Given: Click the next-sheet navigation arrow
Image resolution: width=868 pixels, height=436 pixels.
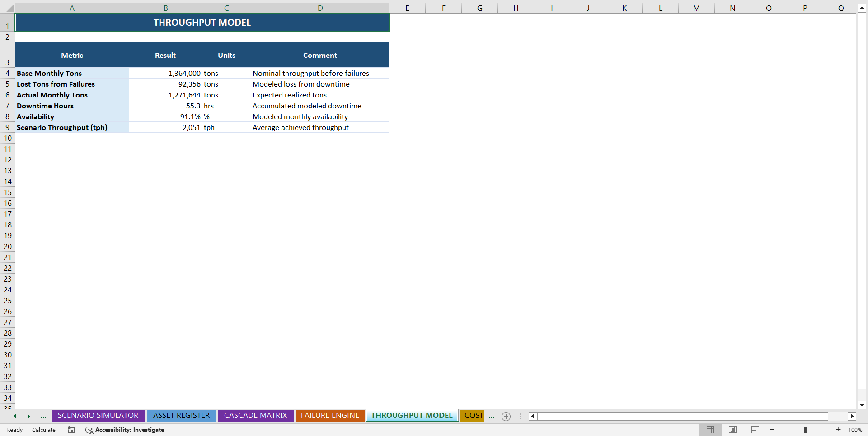Looking at the screenshot, I should coord(29,416).
